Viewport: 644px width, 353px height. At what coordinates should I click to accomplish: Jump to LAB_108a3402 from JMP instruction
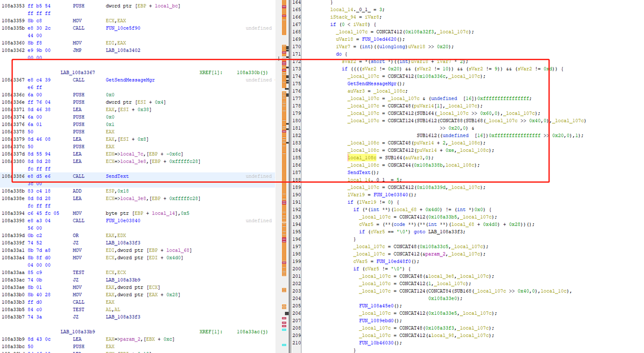coord(123,50)
